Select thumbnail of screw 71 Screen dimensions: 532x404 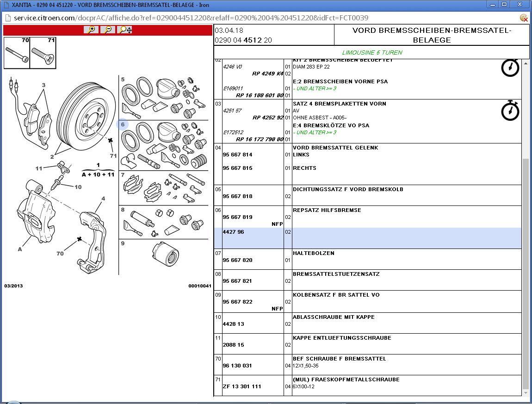pyautogui.click(x=43, y=53)
